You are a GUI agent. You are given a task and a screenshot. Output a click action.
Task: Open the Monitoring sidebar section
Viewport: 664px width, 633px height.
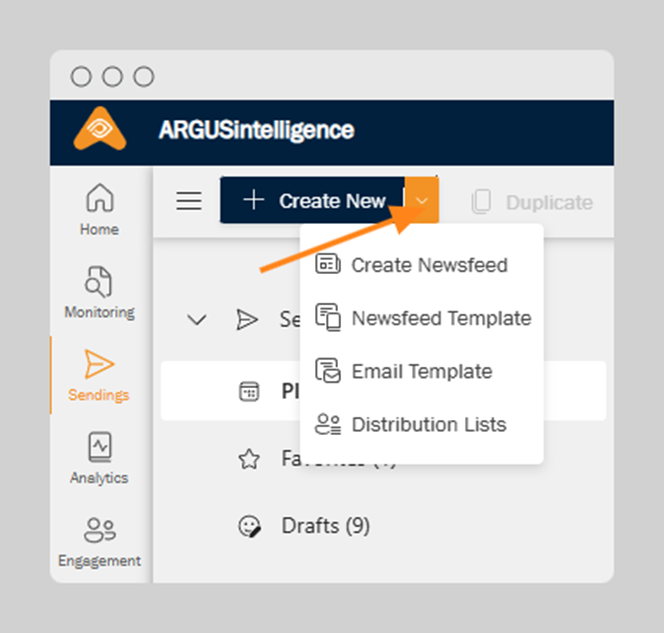pyautogui.click(x=99, y=292)
